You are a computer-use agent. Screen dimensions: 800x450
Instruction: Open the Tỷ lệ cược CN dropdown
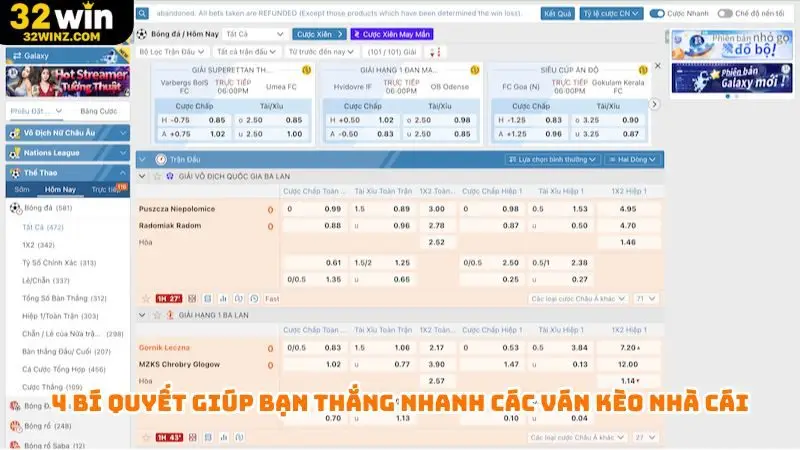pyautogui.click(x=611, y=13)
